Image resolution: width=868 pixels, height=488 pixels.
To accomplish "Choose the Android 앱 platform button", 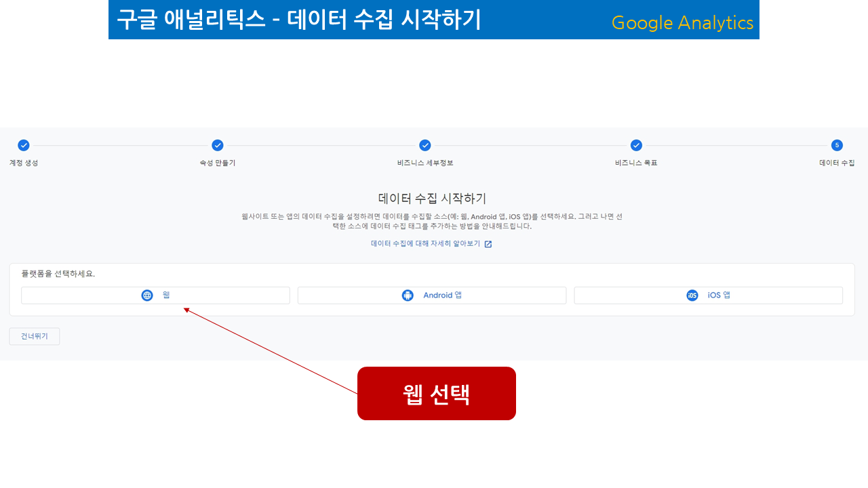I will 432,296.
